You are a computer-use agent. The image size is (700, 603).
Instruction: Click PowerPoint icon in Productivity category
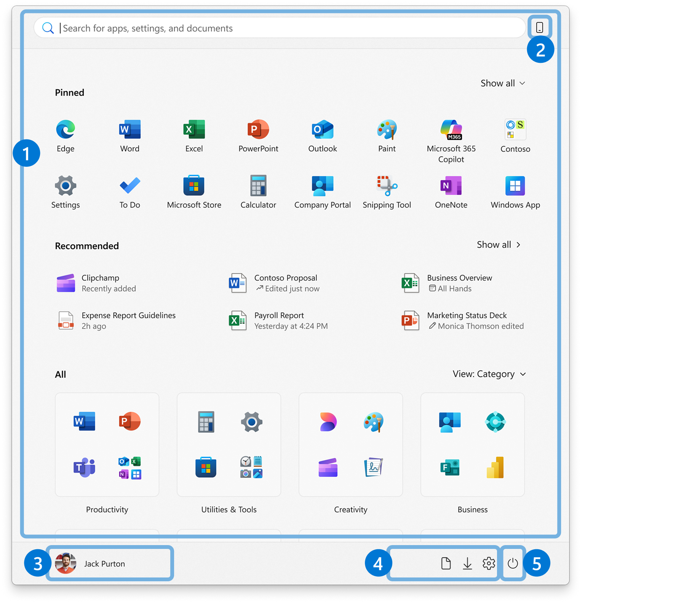tap(130, 422)
